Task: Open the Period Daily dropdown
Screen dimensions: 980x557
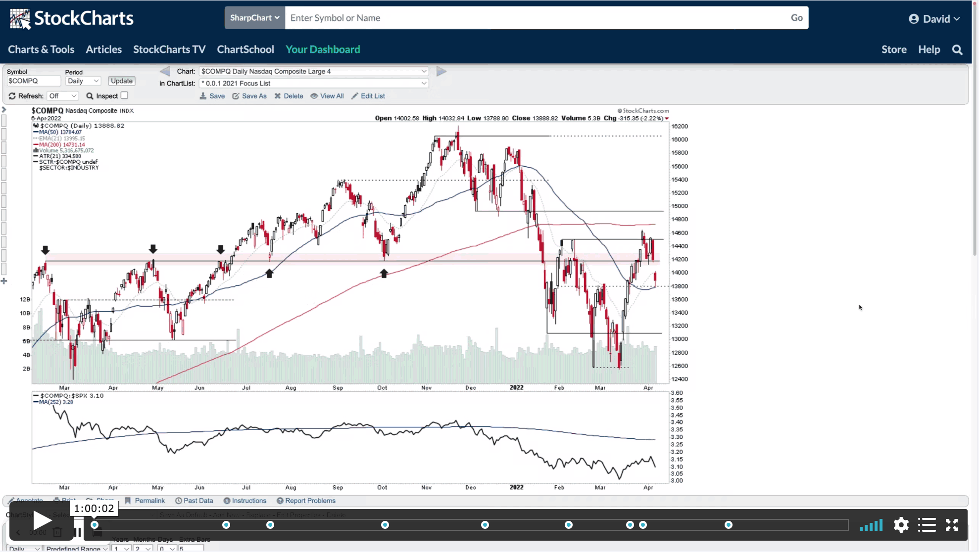Action: point(83,81)
